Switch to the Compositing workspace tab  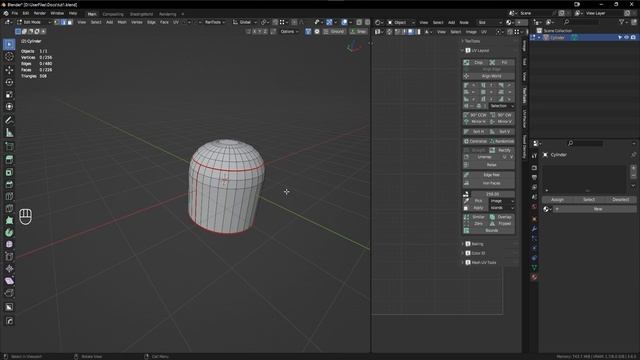pos(113,14)
